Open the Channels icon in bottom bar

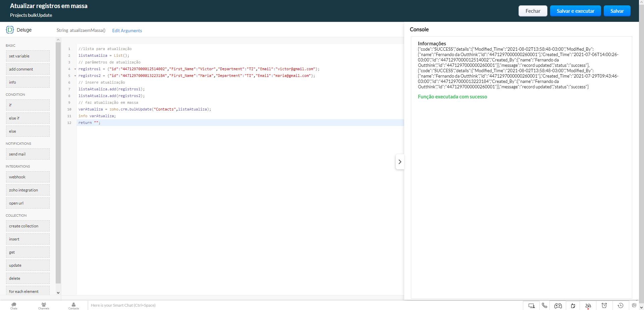coord(44,306)
